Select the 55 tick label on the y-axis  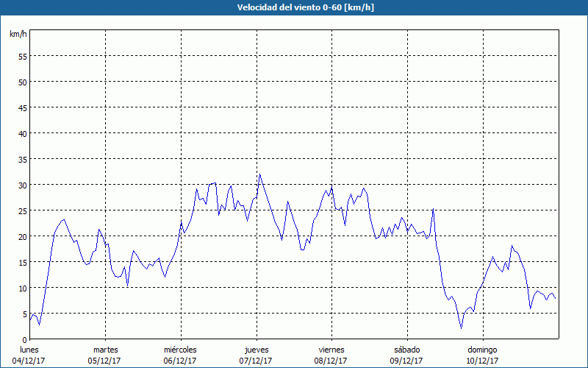click(22, 56)
